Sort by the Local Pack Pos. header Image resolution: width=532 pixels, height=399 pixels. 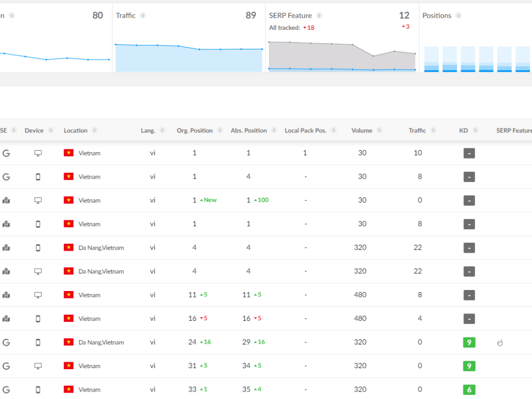[305, 131]
